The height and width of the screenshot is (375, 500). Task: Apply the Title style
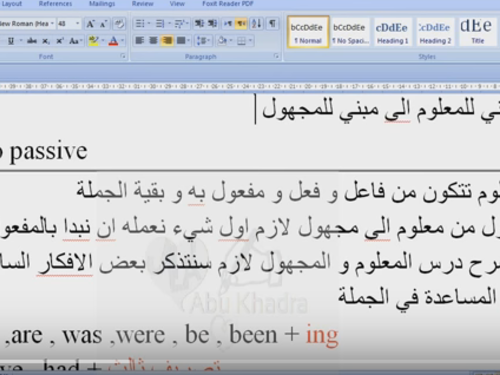point(477,32)
